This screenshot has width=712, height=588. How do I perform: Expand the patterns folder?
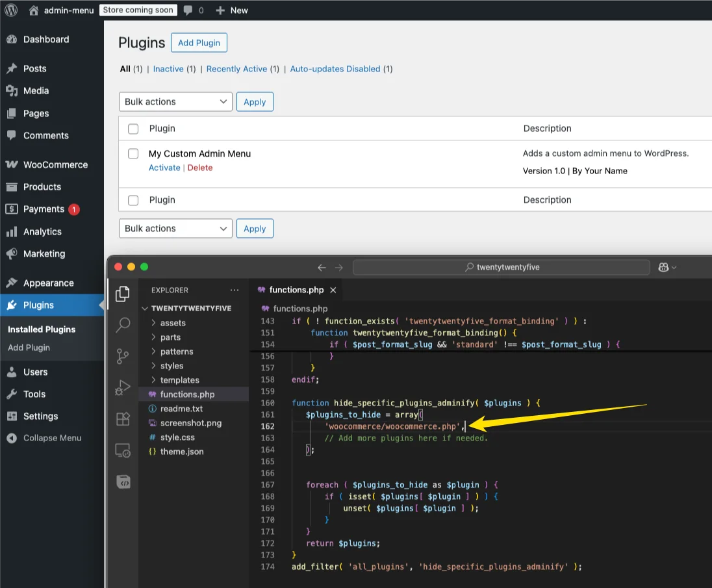pos(153,352)
